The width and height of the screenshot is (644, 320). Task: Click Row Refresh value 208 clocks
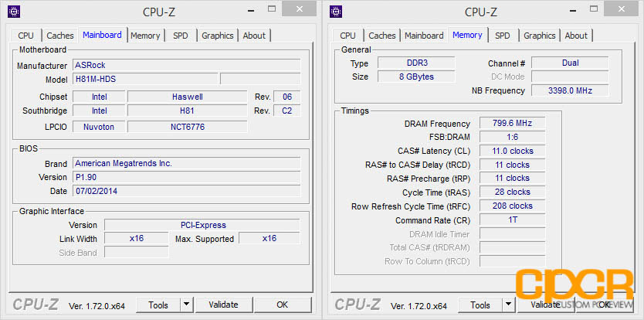512,206
